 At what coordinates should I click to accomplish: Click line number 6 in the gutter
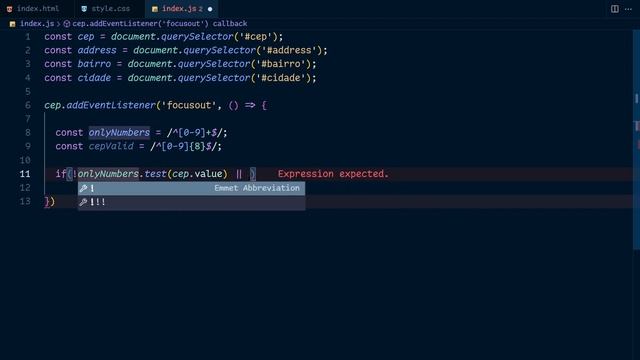tap(28, 105)
